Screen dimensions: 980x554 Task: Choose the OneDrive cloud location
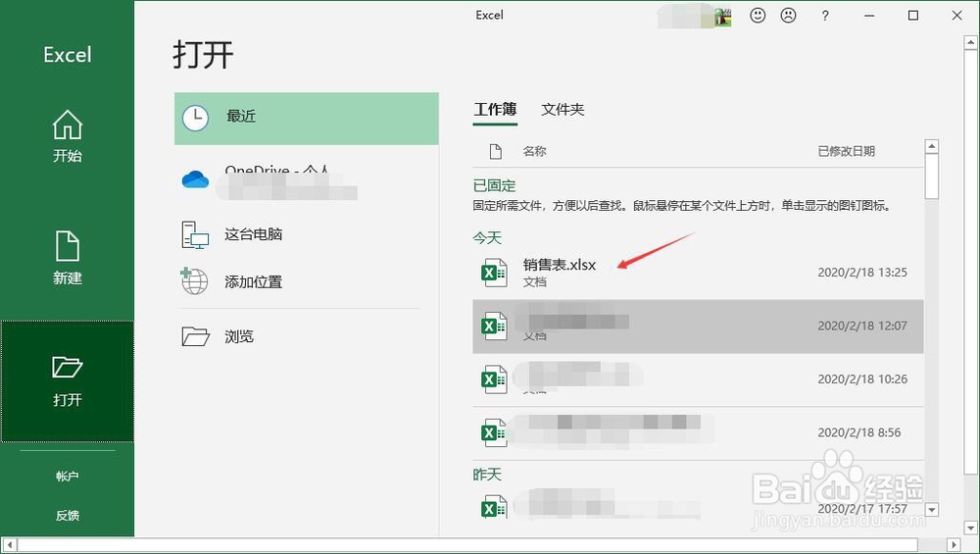click(306, 179)
